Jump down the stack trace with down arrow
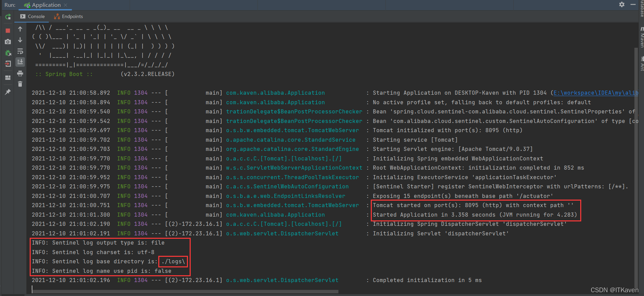The height and width of the screenshot is (296, 644). click(x=20, y=40)
